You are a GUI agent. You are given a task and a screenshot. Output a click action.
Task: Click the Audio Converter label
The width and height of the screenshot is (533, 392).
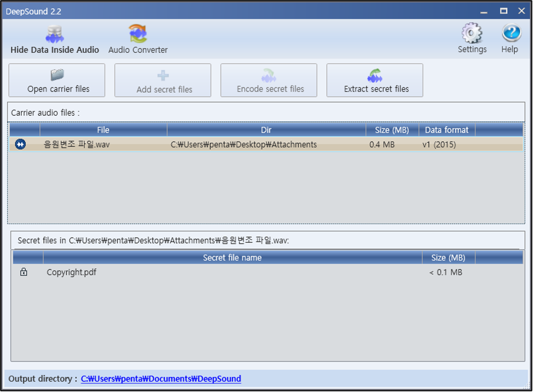pyautogui.click(x=138, y=50)
